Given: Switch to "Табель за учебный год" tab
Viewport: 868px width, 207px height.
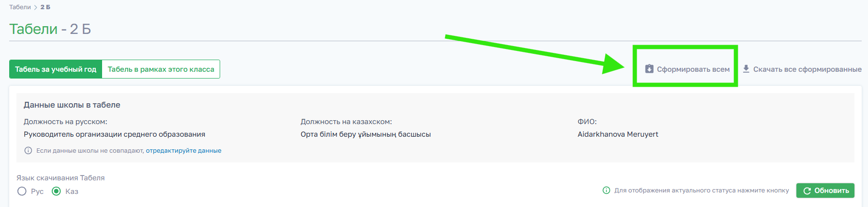Looking at the screenshot, I should [56, 69].
